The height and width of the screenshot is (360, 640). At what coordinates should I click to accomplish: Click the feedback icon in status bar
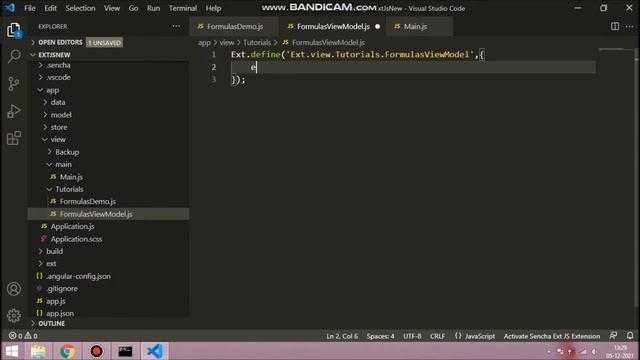coord(613,336)
